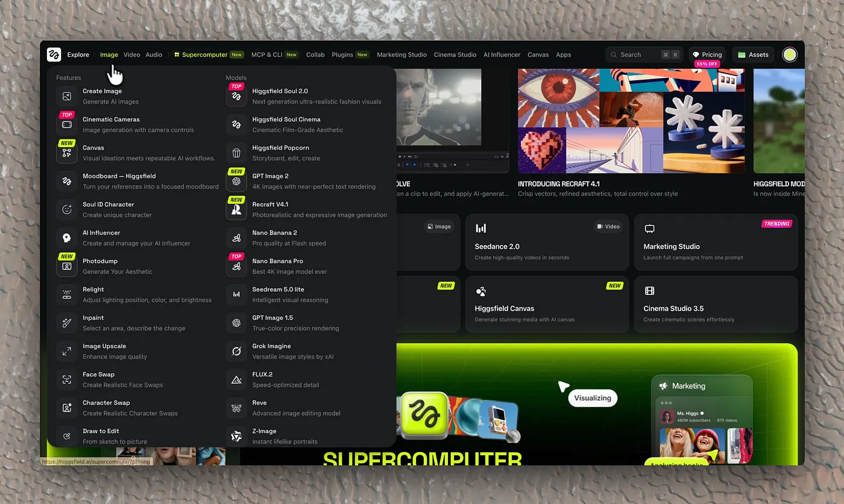Viewport: 844px width, 504px height.
Task: Choose the Inpaint brush icon
Action: tap(67, 323)
